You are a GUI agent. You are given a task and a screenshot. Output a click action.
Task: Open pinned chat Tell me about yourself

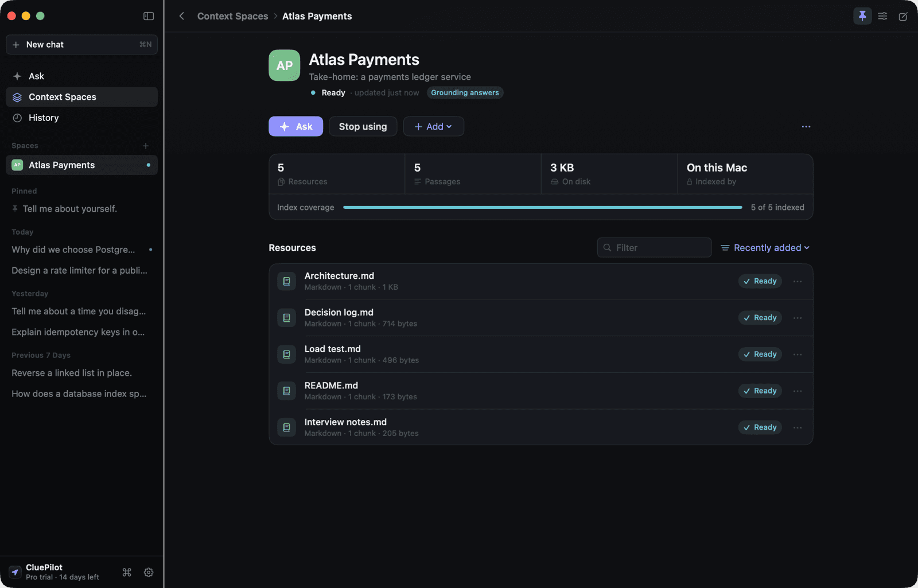pos(81,209)
